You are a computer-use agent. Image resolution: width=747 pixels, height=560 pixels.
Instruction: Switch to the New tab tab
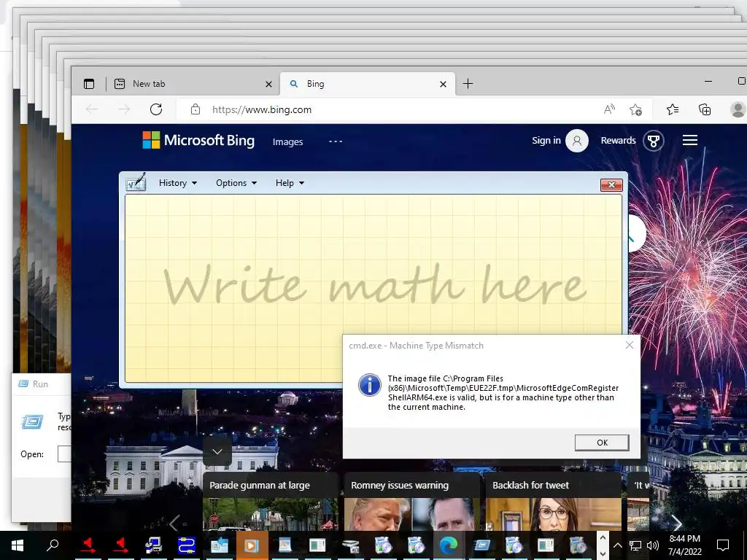click(193, 84)
